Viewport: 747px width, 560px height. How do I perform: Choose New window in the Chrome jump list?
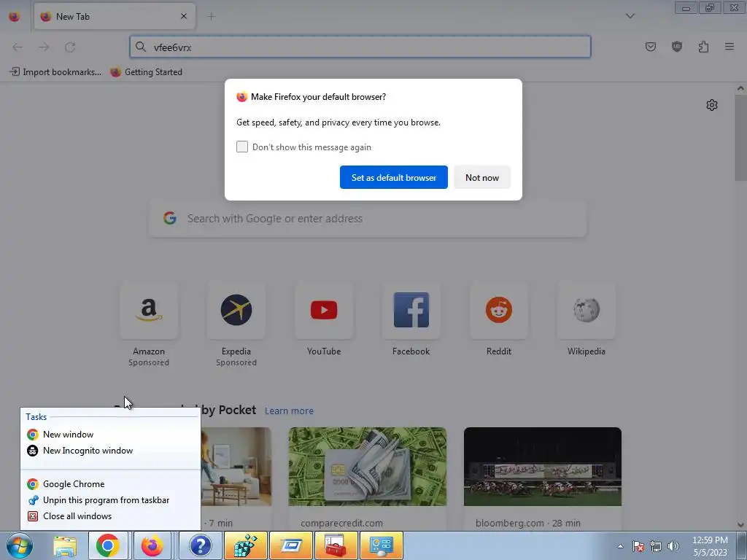pyautogui.click(x=111, y=435)
